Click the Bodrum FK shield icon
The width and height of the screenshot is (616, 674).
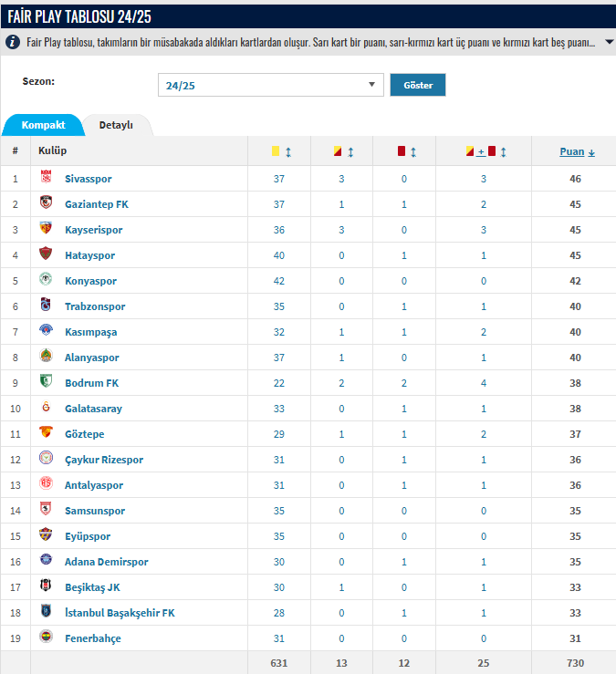pyautogui.click(x=46, y=381)
